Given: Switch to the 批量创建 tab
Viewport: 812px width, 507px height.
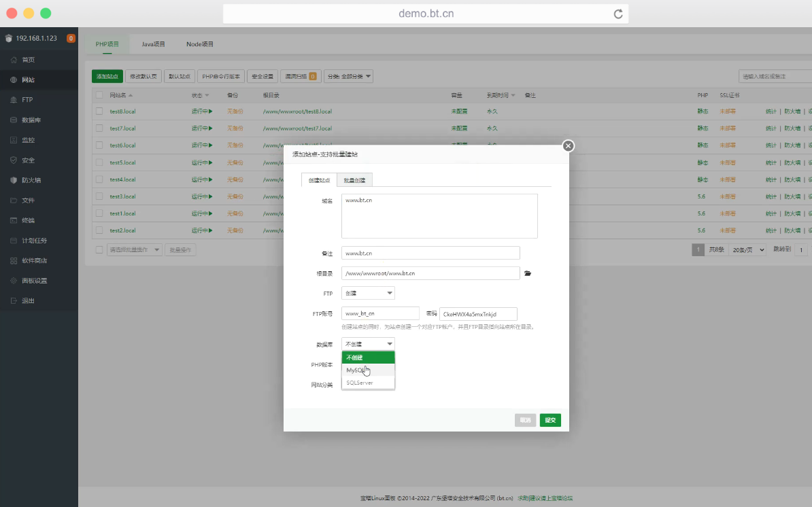Looking at the screenshot, I should click(354, 180).
